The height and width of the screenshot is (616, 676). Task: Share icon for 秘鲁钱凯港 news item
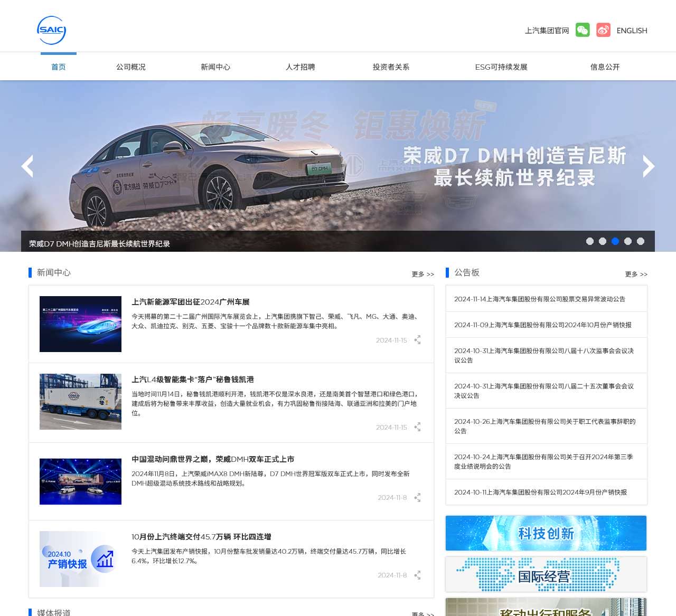(417, 427)
